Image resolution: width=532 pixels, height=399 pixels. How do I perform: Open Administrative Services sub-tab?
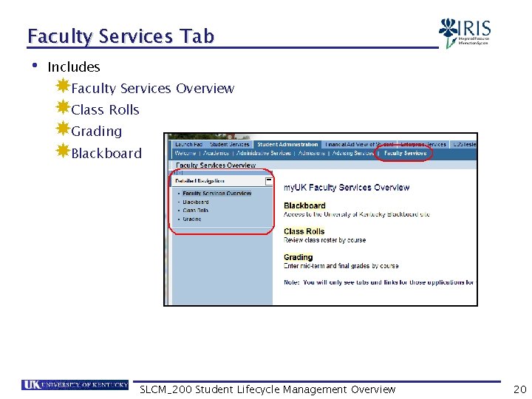[264, 154]
